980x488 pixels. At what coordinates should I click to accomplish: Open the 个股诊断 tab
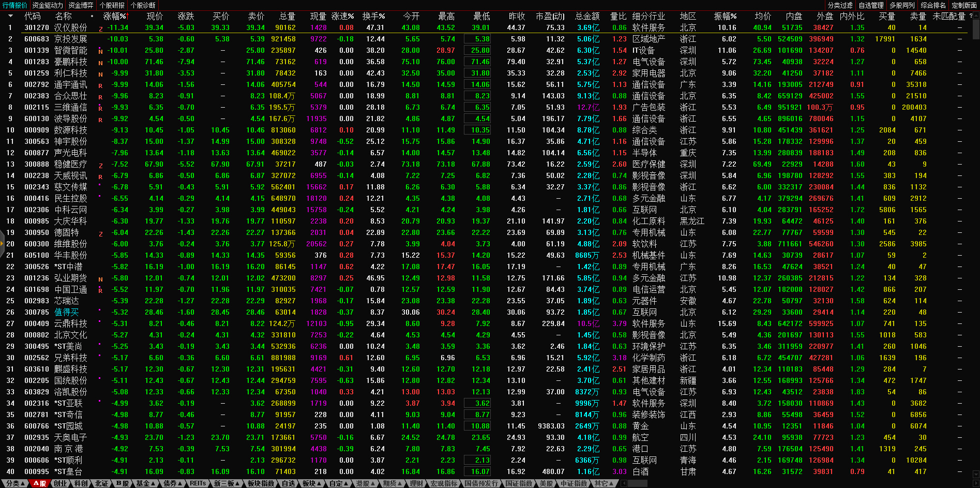pos(143,5)
